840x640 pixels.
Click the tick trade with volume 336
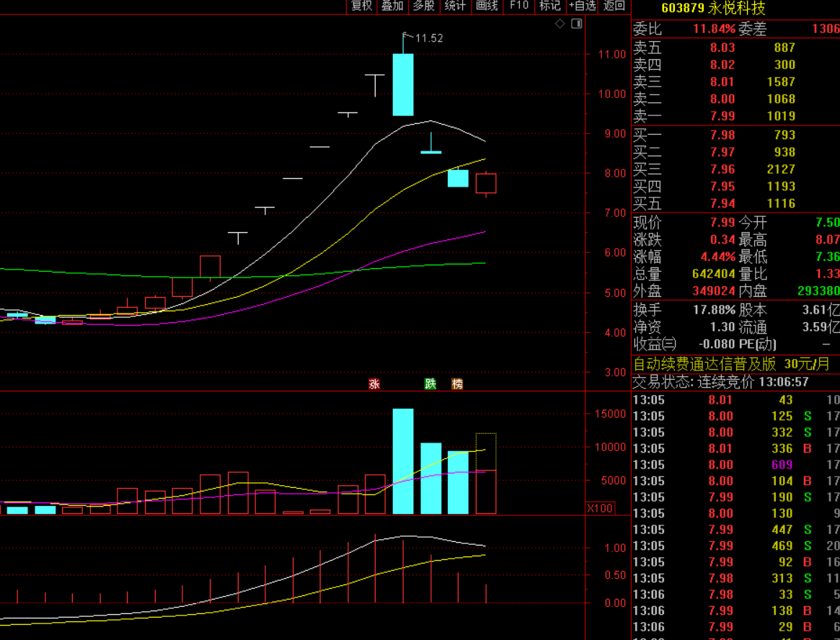(x=736, y=448)
